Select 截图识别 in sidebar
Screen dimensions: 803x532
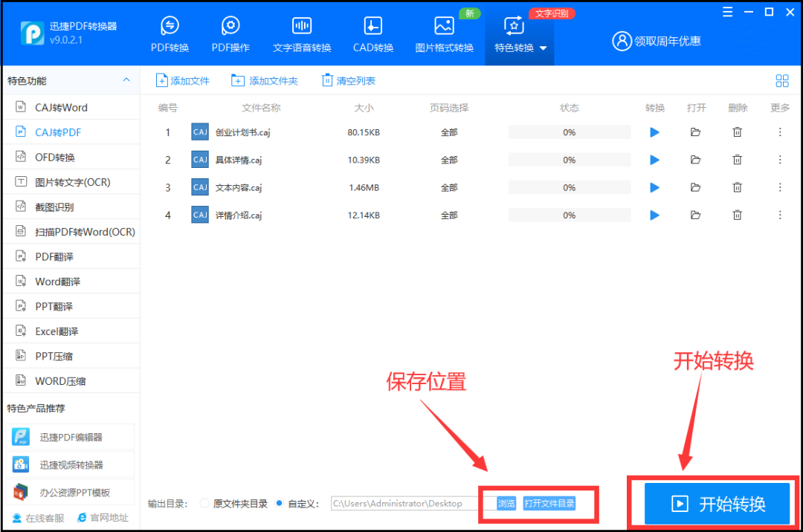point(71,207)
